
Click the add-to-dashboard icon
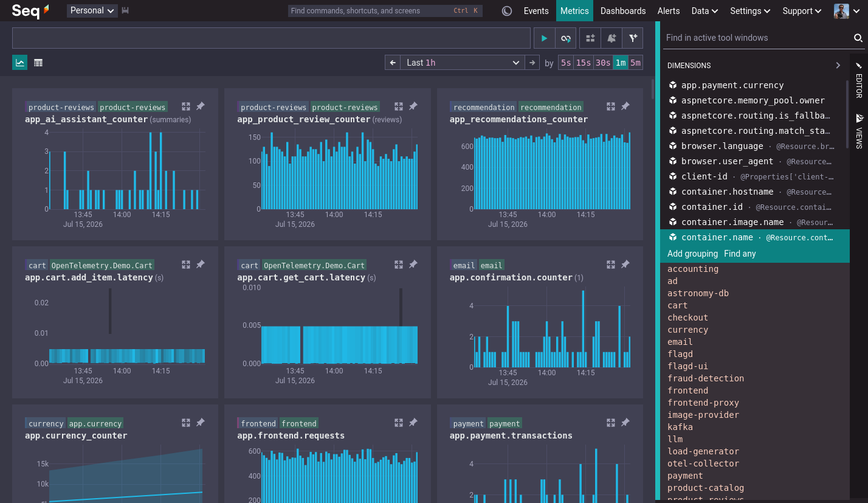590,38
